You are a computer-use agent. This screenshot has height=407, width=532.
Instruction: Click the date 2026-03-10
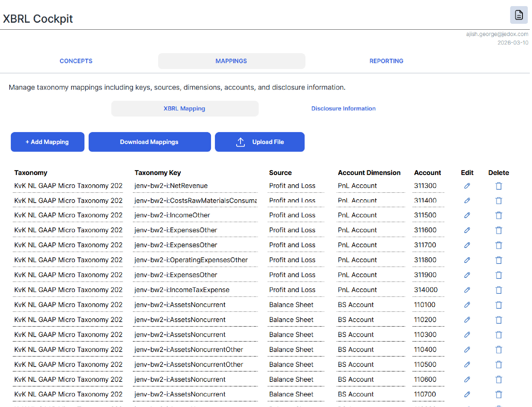pos(513,43)
